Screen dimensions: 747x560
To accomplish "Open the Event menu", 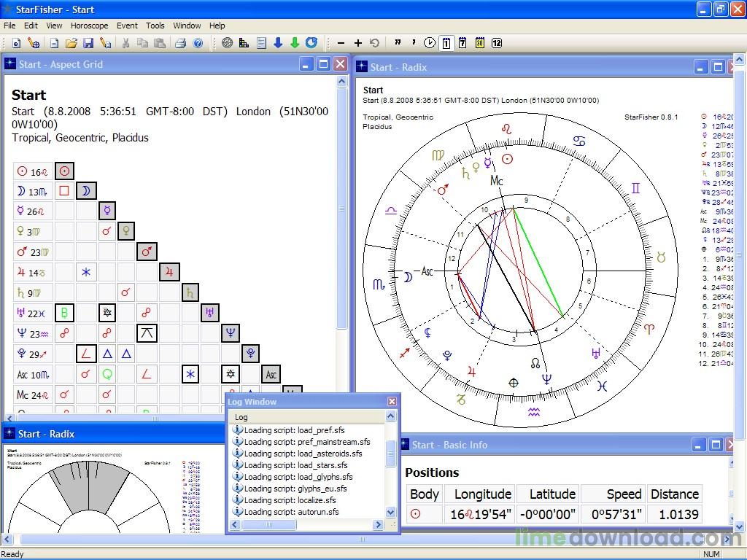I will point(127,26).
